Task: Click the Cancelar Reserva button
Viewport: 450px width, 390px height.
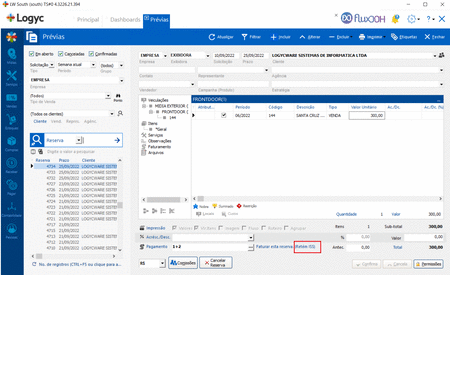Action: click(216, 263)
